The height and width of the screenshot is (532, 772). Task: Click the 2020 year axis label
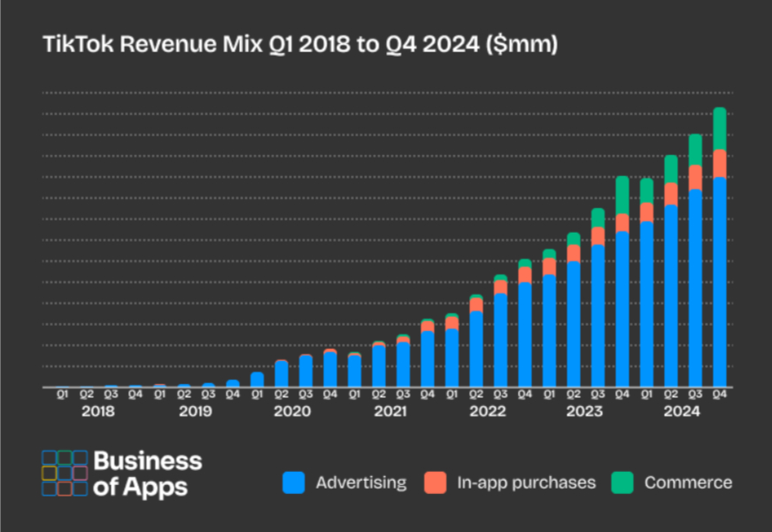[292, 411]
